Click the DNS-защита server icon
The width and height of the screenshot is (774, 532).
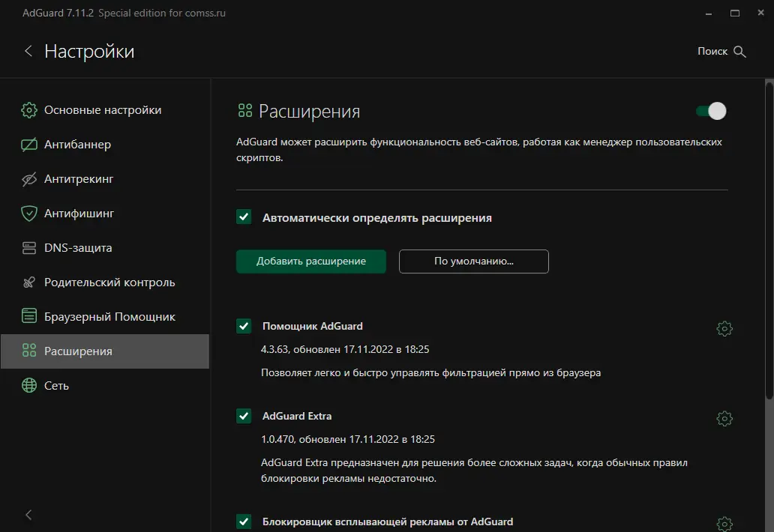coord(29,248)
